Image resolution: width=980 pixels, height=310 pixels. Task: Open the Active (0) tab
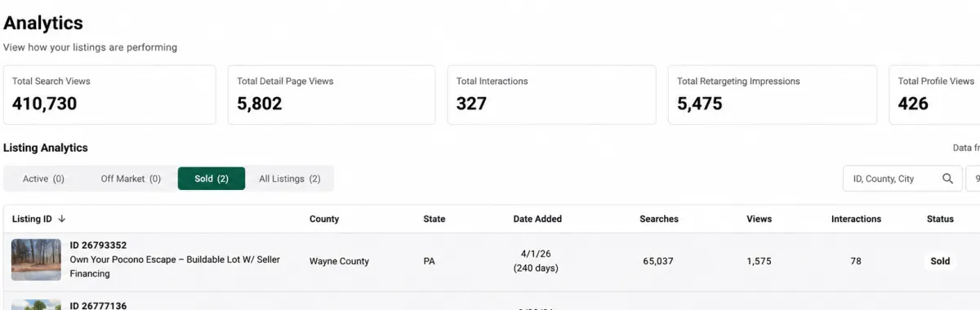pos(43,179)
